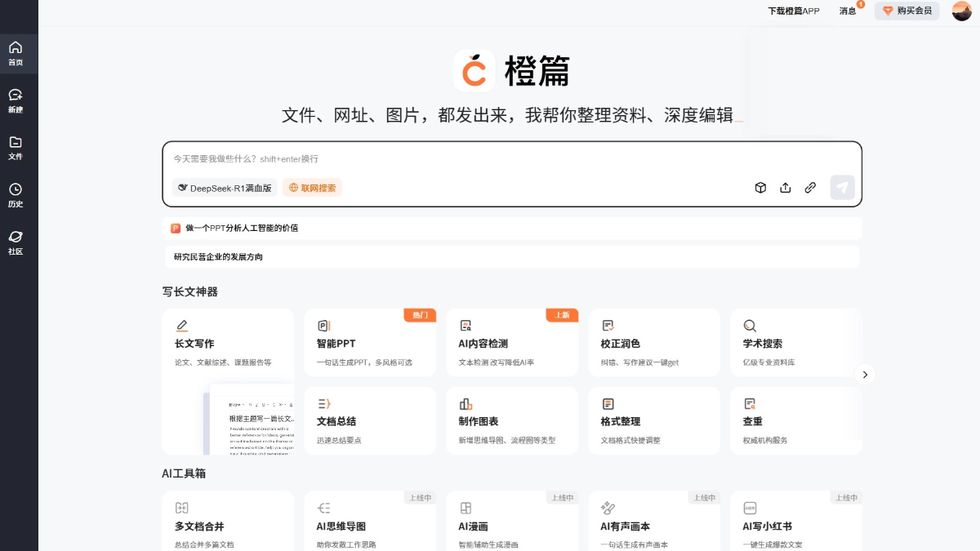Screen dimensions: 980x551
Task: Click the 3D cube icon in the input bar
Action: 760,188
